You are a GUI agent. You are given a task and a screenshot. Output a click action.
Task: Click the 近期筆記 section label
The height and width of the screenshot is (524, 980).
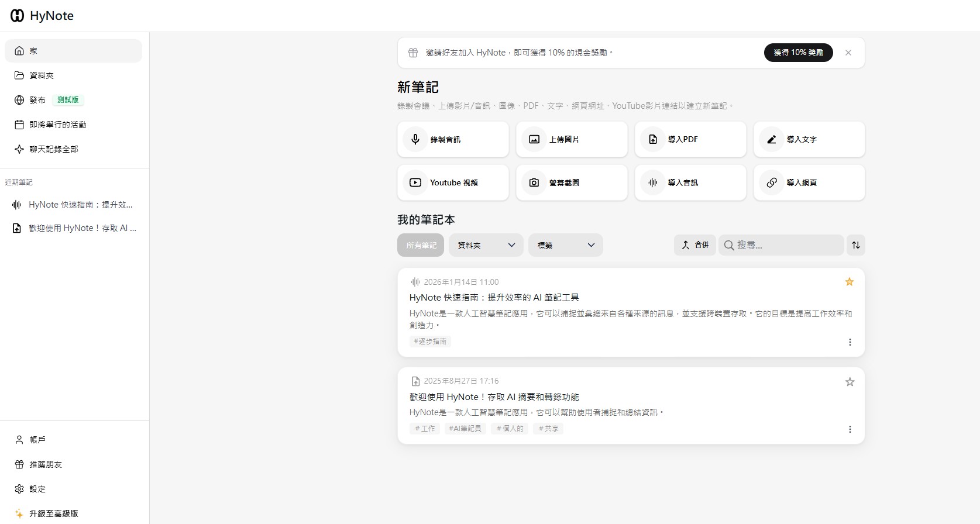(x=19, y=182)
